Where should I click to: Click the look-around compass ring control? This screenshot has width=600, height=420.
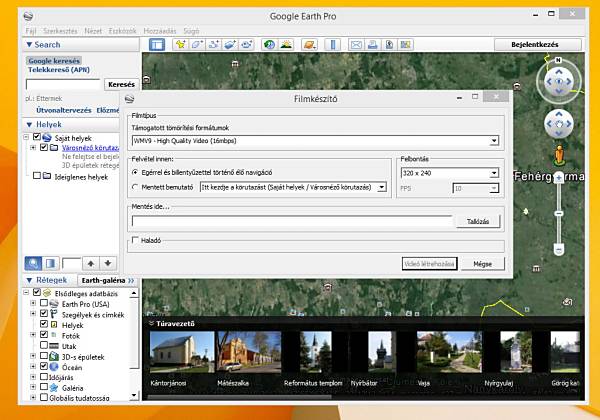click(559, 81)
